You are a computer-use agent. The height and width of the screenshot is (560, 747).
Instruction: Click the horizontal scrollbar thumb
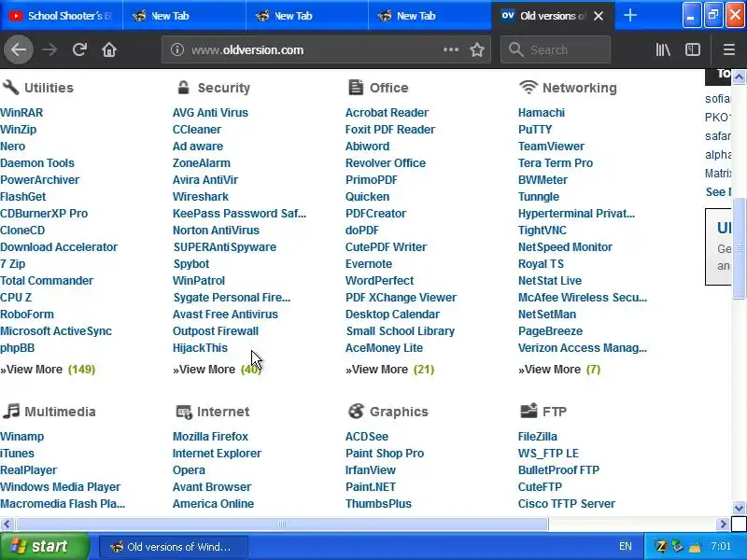[x=282, y=525]
